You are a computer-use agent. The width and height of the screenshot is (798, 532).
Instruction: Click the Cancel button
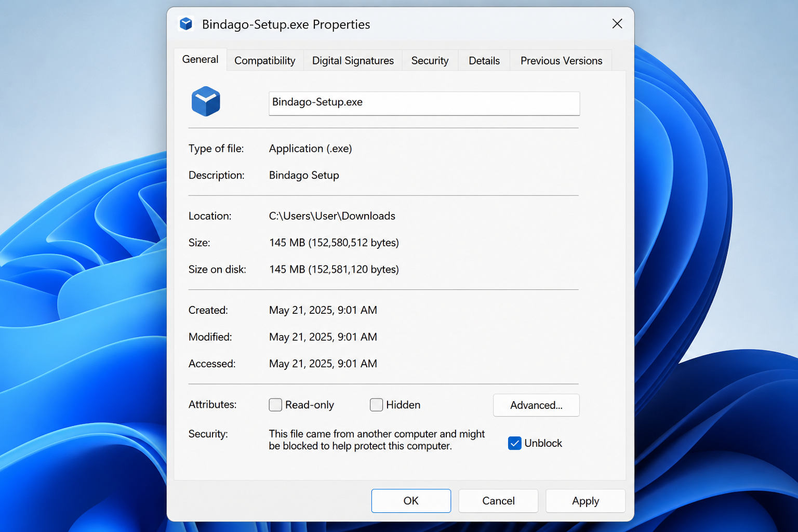point(498,501)
